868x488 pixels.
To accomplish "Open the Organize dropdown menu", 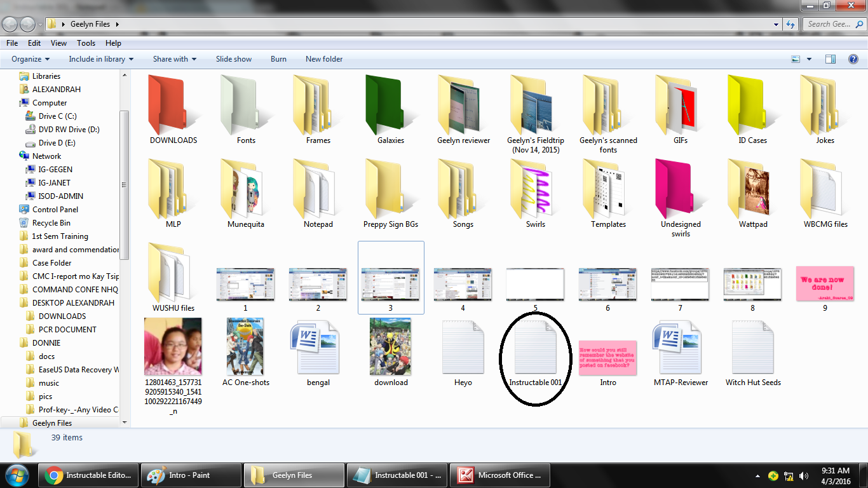I will (31, 59).
